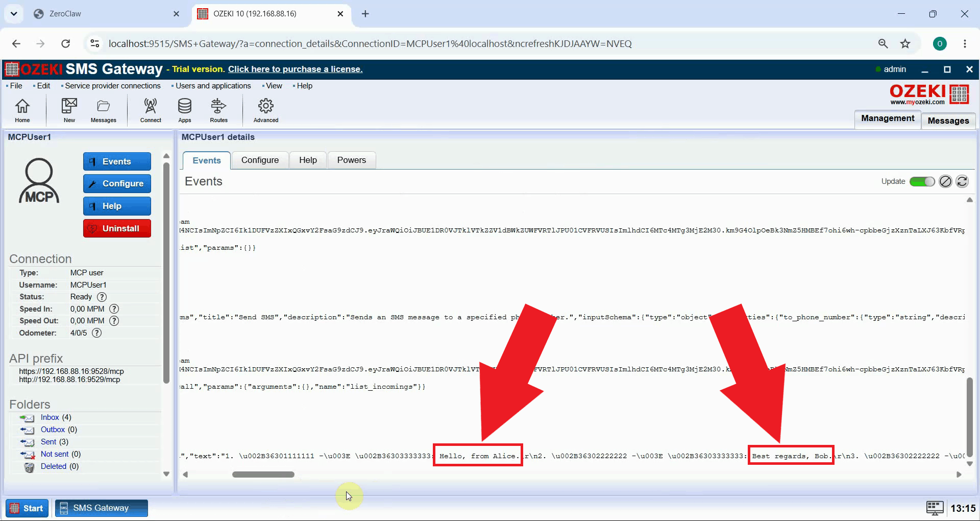Open the Chrome three-dot menu
Screen dimensions: 980x521
pyautogui.click(x=965, y=43)
